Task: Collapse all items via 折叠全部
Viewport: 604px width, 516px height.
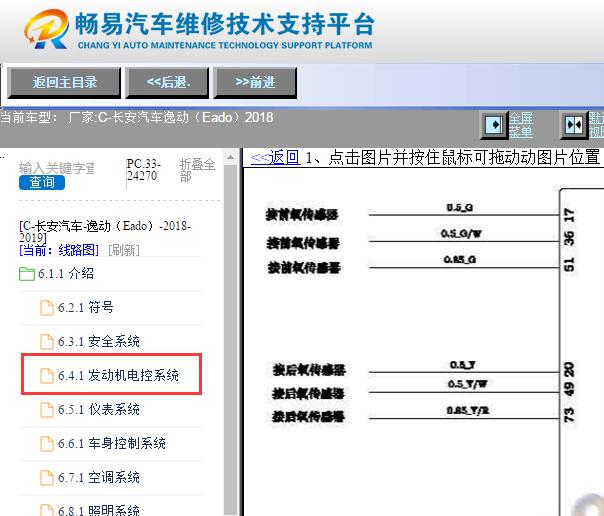Action: [197, 170]
